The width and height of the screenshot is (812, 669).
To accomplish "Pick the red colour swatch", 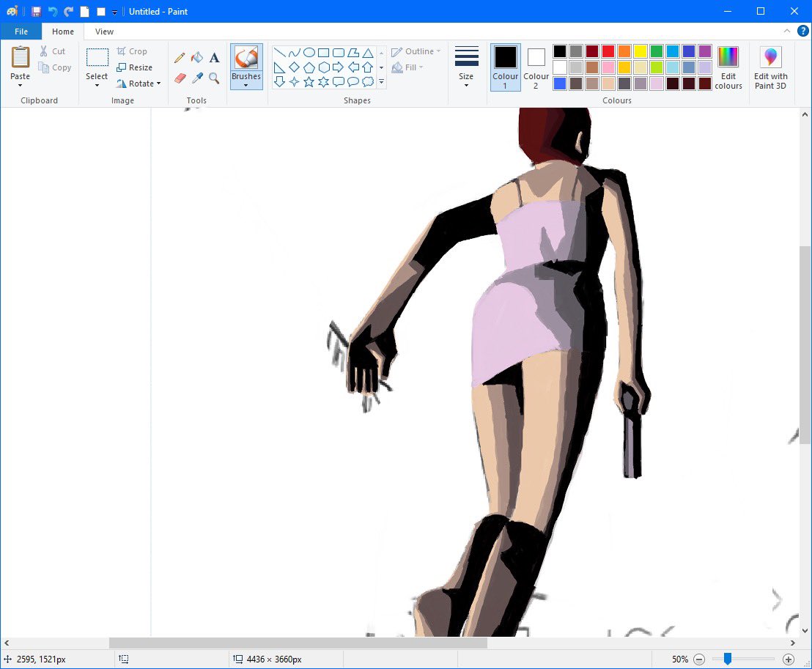I will [x=608, y=51].
